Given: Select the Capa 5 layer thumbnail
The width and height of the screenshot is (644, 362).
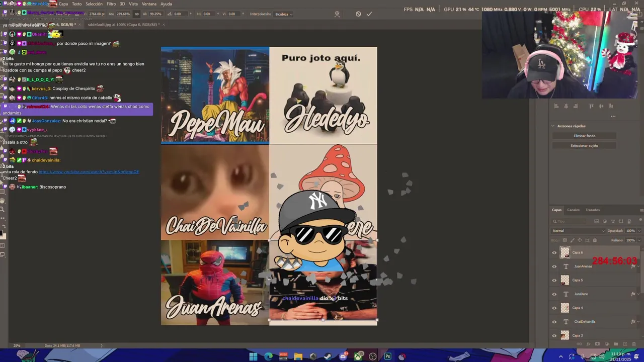Looking at the screenshot, I should tap(565, 280).
